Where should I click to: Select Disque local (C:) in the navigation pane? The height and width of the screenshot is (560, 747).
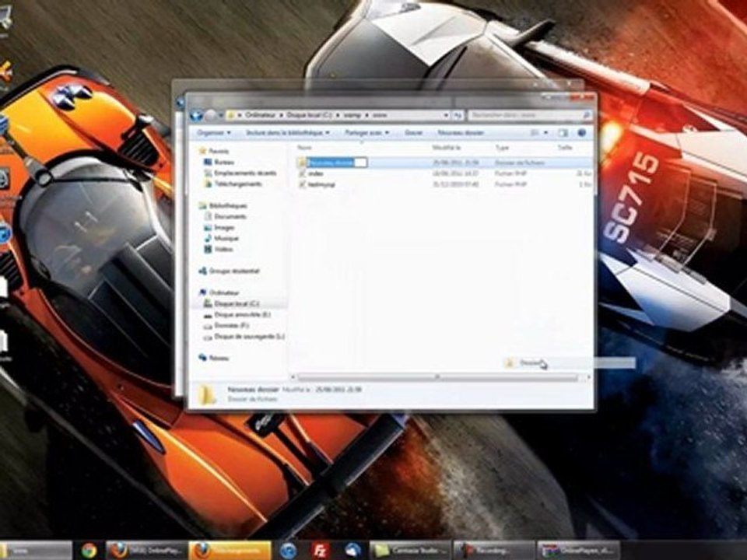237,304
